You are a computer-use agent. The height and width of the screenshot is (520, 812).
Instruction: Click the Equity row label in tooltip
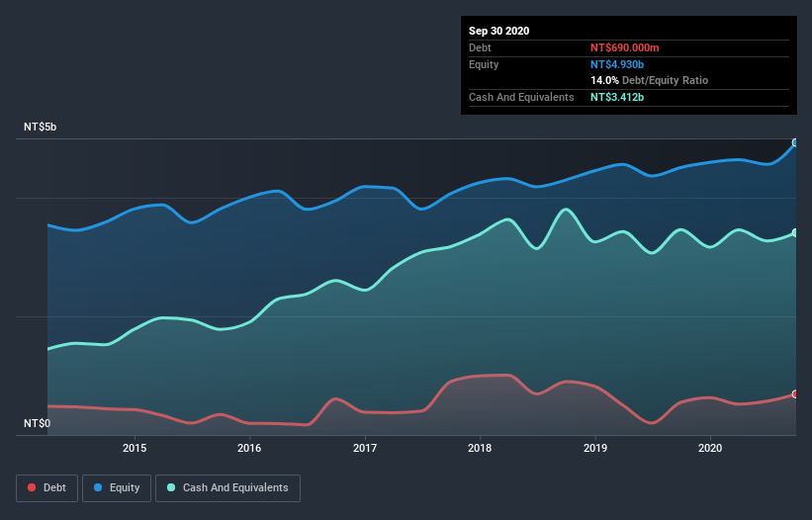[484, 64]
